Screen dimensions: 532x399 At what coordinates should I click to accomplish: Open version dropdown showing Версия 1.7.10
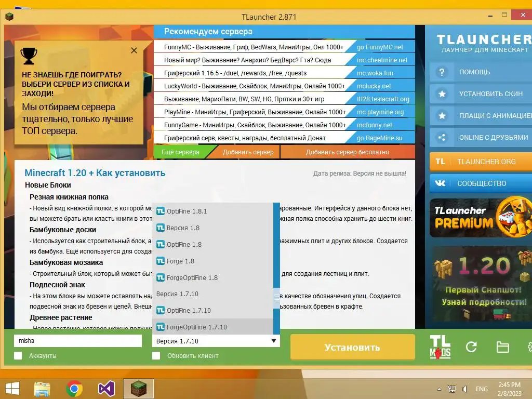click(216, 341)
